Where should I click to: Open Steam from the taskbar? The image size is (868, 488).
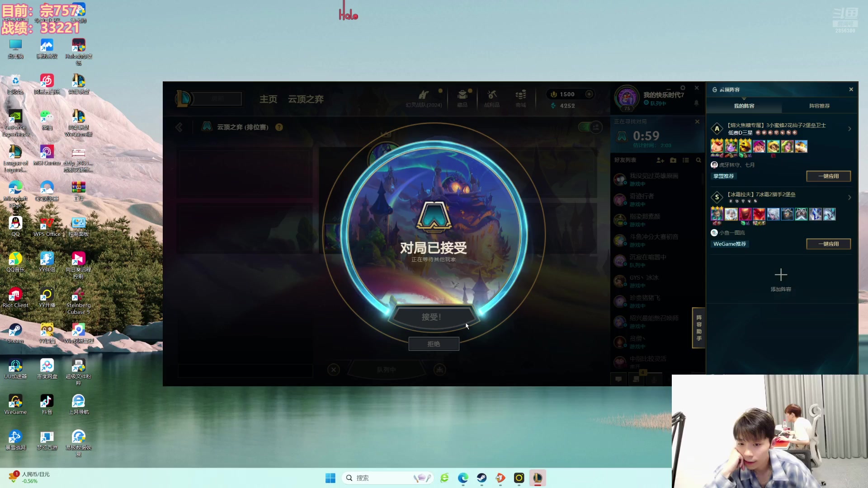pyautogui.click(x=481, y=478)
